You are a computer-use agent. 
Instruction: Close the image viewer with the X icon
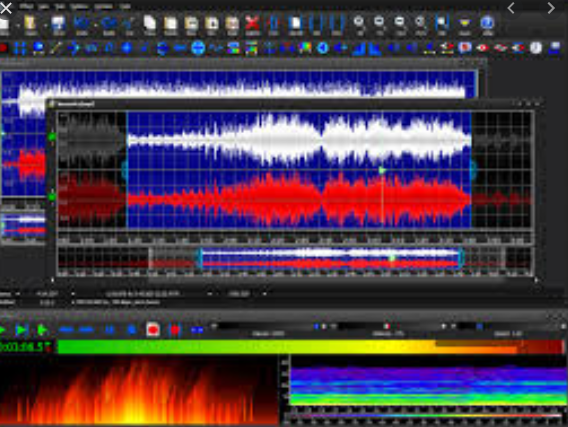6,8
